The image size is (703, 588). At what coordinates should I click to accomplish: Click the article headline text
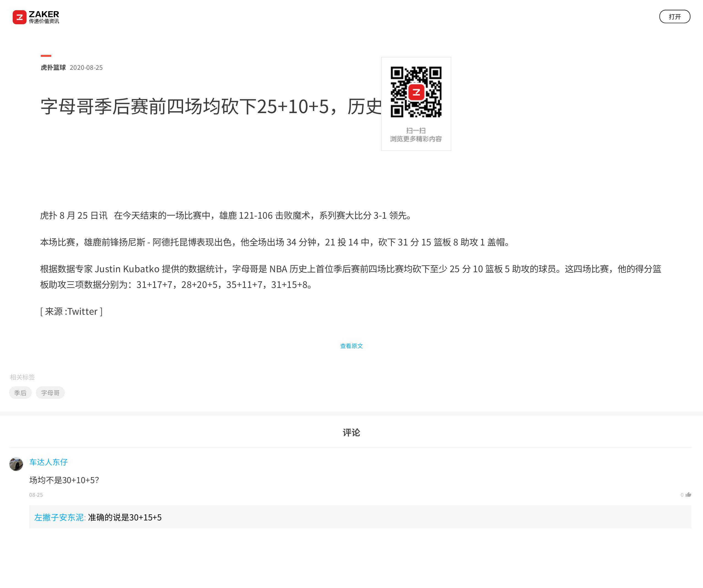click(x=211, y=107)
